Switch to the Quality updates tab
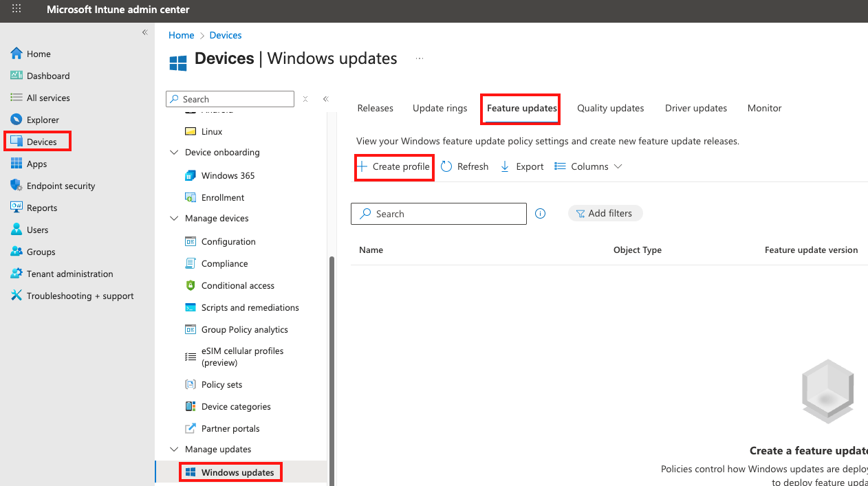Viewport: 868px width, 486px height. 610,108
